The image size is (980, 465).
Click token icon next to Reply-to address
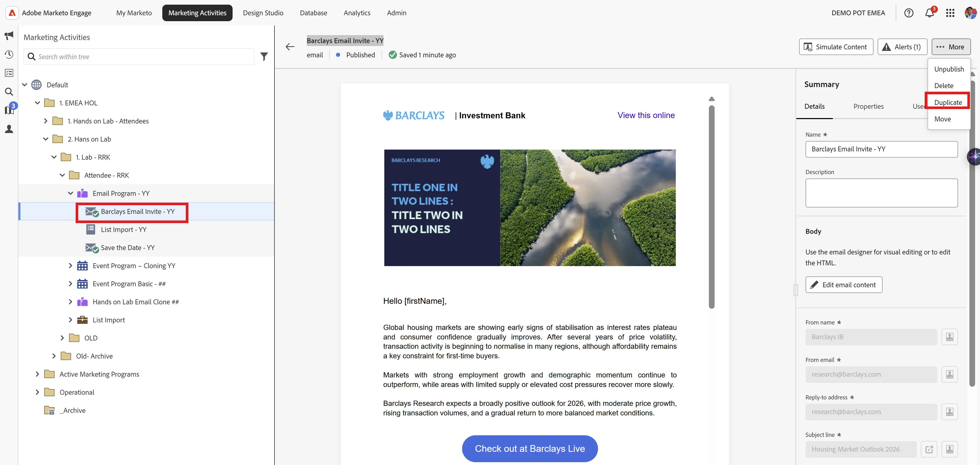[950, 412]
